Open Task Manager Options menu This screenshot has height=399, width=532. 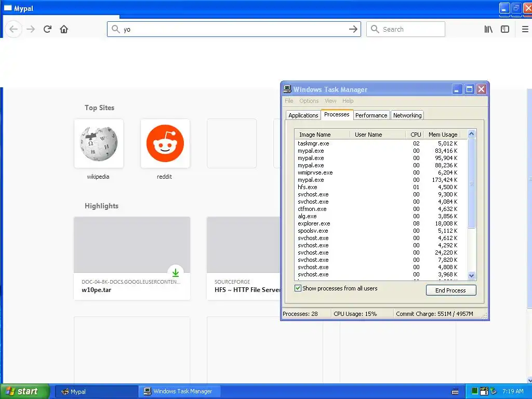[309, 101]
